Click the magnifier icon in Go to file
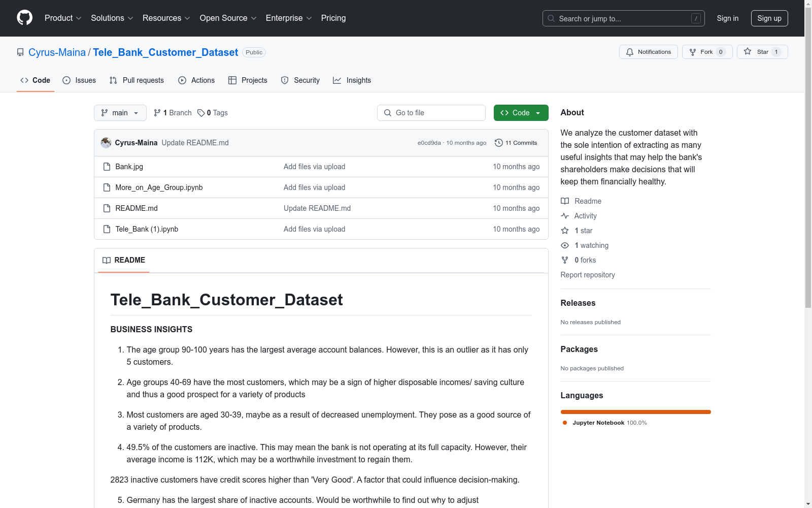Image resolution: width=812 pixels, height=508 pixels. 388,113
